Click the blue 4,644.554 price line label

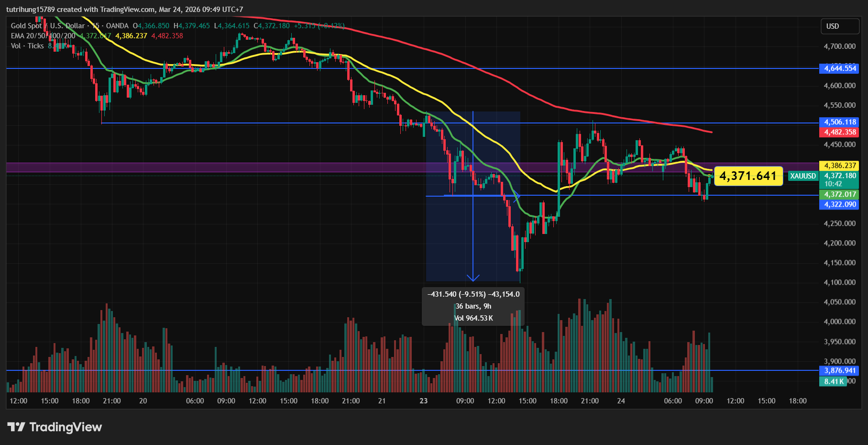coord(839,68)
